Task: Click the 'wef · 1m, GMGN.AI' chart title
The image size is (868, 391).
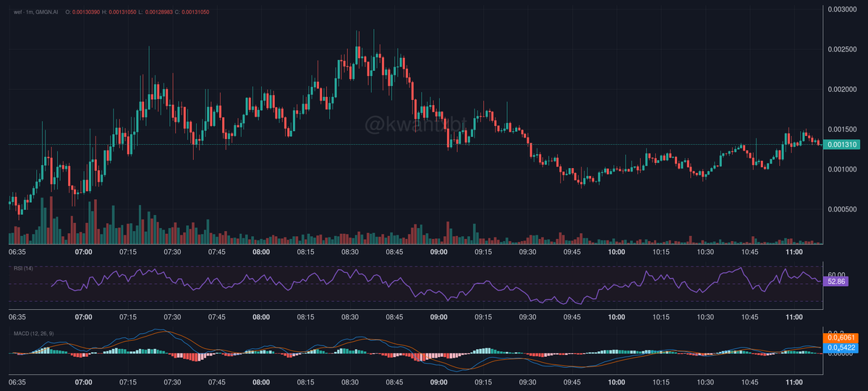Action: (35, 13)
